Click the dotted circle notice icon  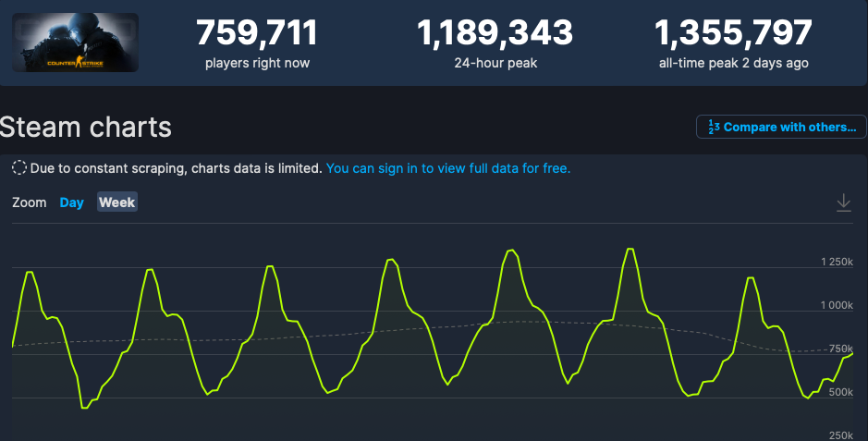click(x=18, y=168)
